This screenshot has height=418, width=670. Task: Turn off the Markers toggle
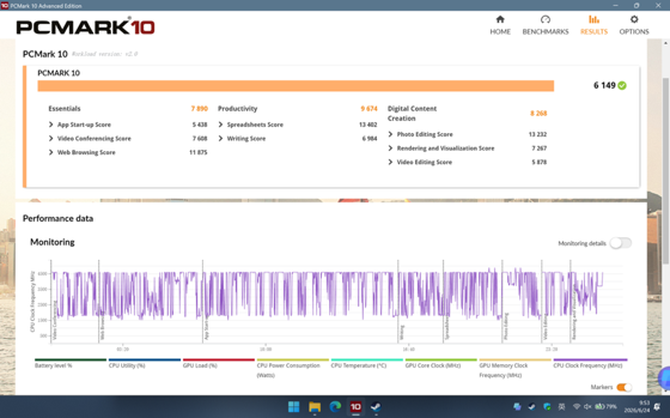(x=624, y=387)
